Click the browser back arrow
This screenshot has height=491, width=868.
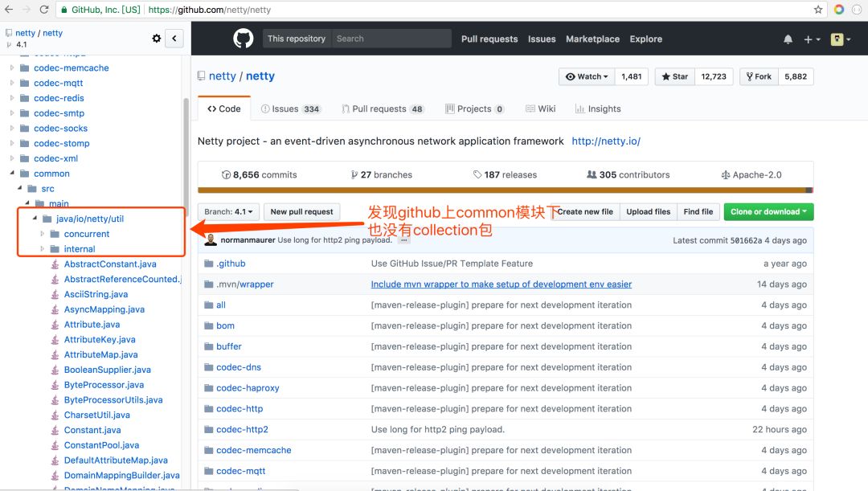[9, 10]
